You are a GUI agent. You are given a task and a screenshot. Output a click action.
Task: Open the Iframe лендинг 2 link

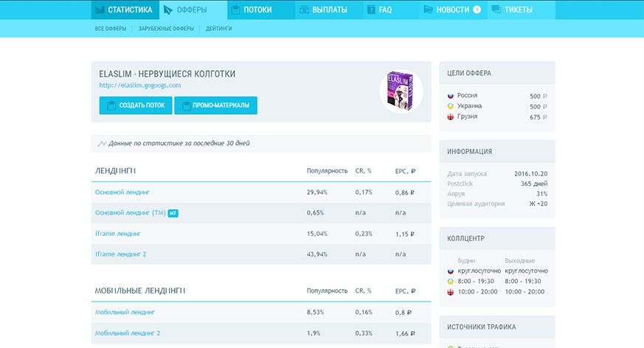(x=121, y=254)
